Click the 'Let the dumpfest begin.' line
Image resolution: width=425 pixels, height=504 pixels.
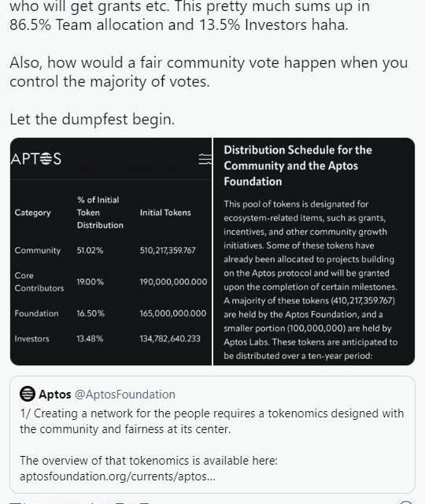click(92, 119)
